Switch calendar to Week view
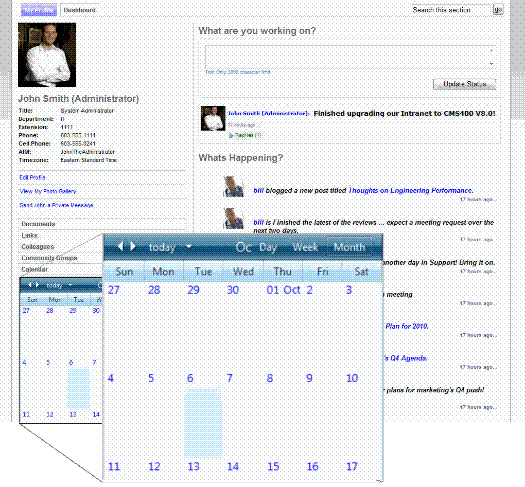This screenshot has width=525, height=487. [305, 247]
